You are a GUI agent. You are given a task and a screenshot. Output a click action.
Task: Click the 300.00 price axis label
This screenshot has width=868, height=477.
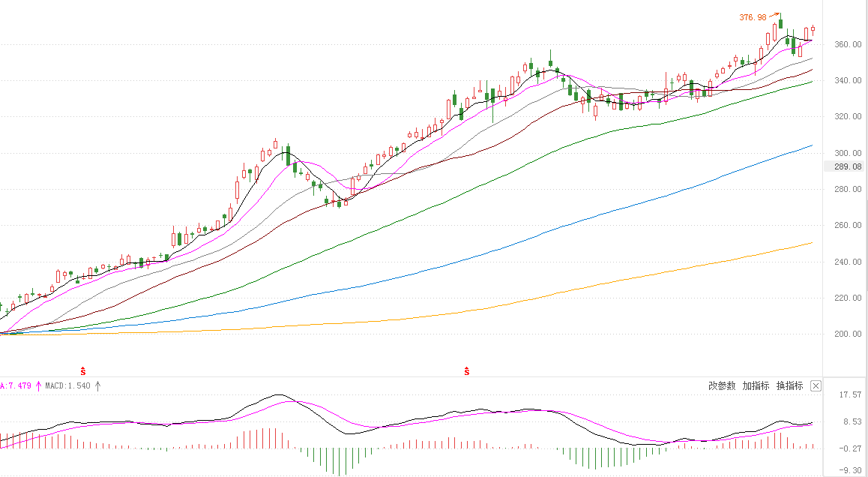[x=848, y=153]
